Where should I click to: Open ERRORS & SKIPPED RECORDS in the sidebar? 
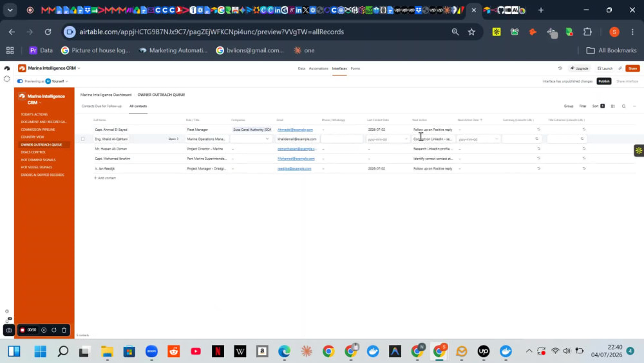pyautogui.click(x=43, y=175)
